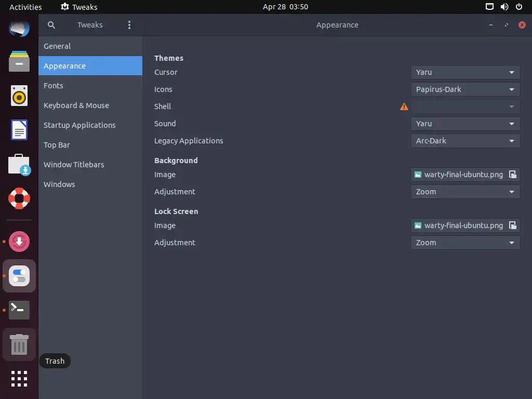Close the Tweaks window
The image size is (532, 399).
[522, 25]
